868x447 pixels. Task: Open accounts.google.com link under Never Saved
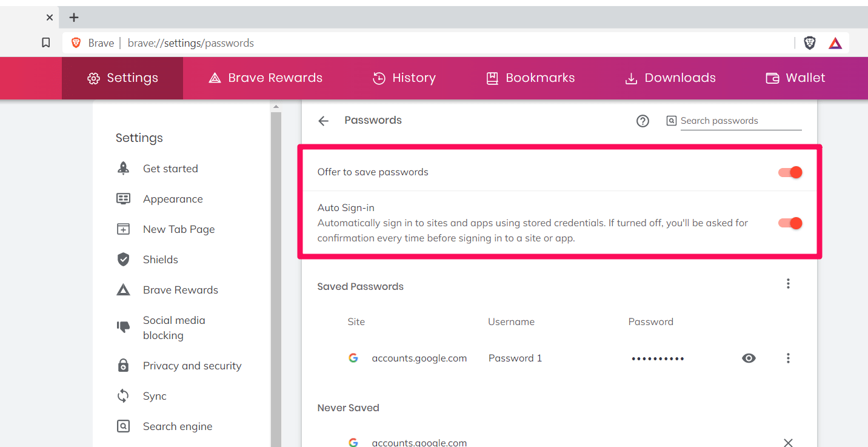419,443
